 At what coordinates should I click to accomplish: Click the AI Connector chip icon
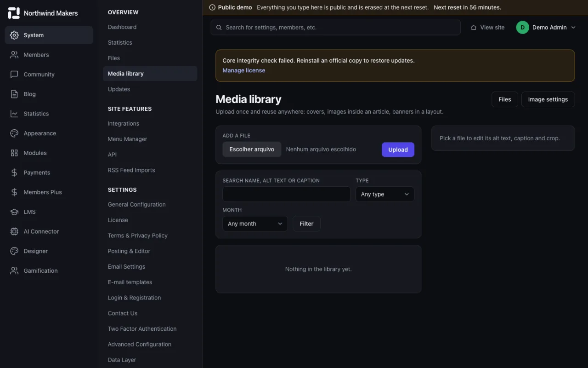[14, 231]
